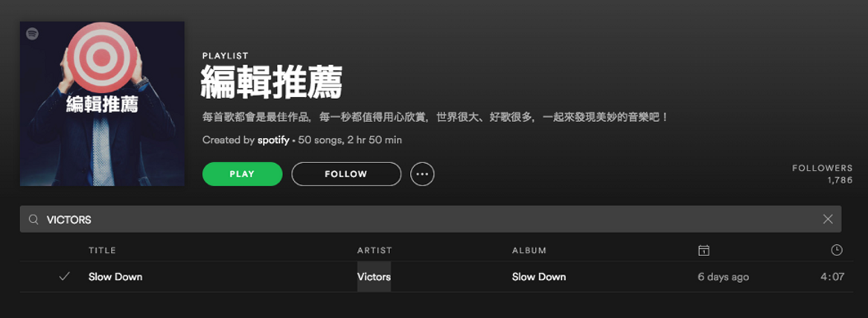Screen dimensions: 868x318
Task: Start the playlist with the PLAY button
Action: click(243, 174)
